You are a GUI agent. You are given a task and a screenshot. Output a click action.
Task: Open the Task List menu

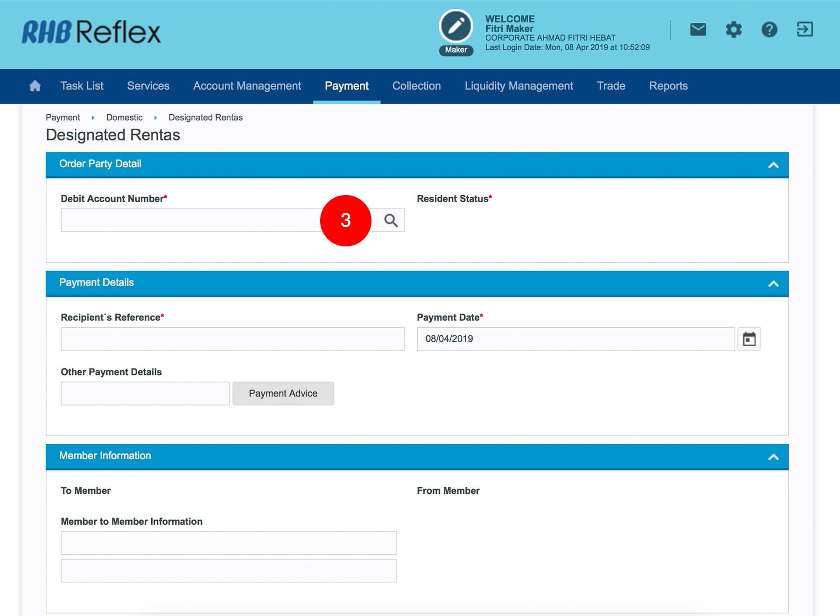click(82, 86)
